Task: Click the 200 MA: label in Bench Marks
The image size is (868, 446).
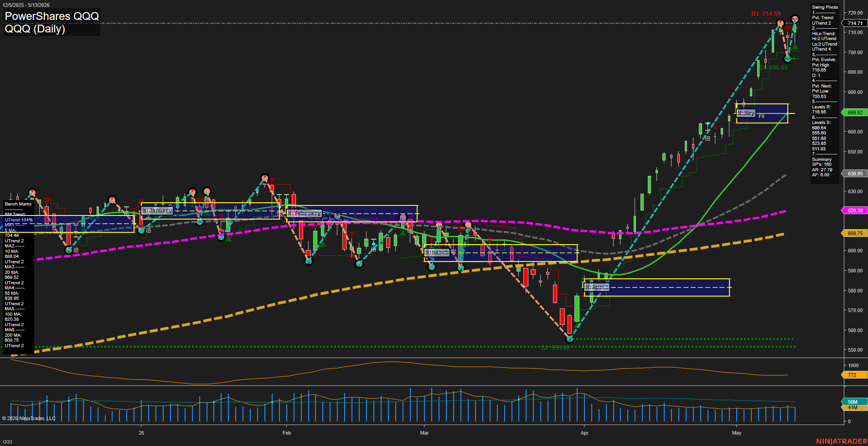Action: tap(13, 335)
